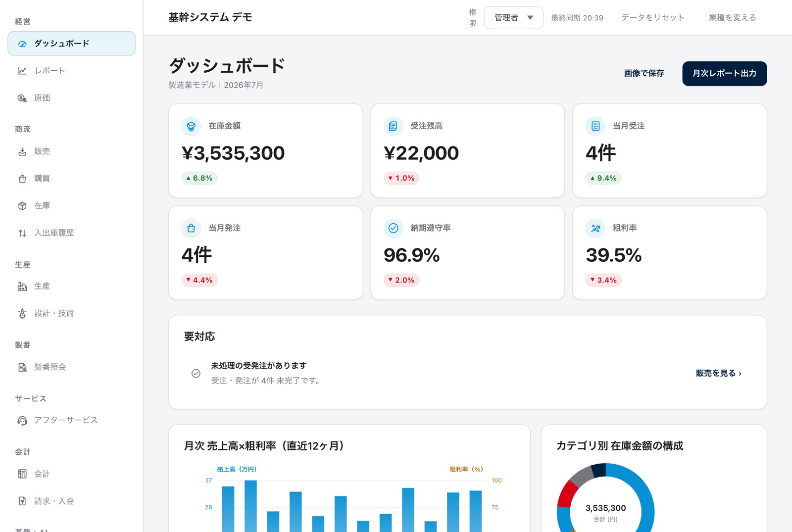792x532 pixels.
Task: Click the 4.4% decrease badge
Action: [199, 280]
